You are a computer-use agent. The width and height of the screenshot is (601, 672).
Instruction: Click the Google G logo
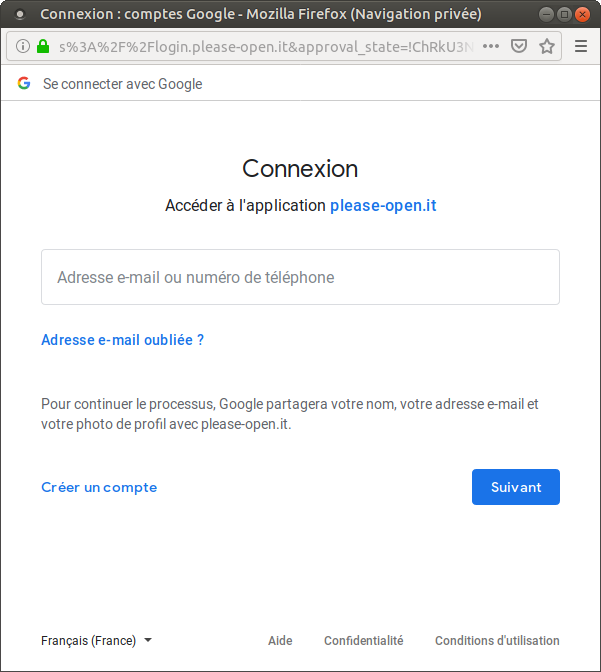click(24, 83)
